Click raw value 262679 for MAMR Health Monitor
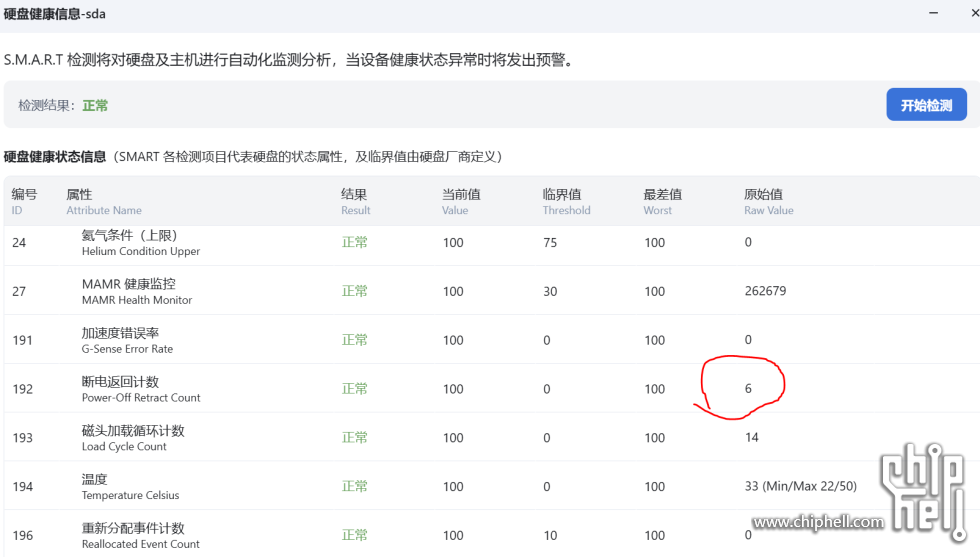 coord(765,291)
